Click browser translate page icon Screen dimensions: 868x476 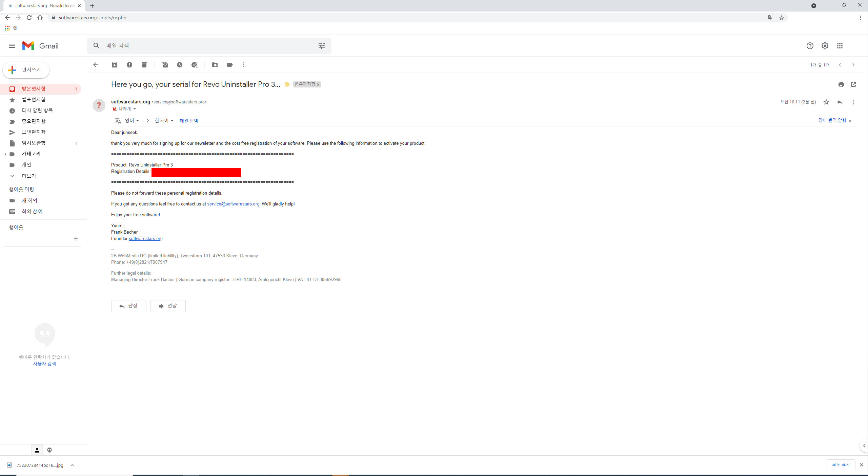pos(770,18)
